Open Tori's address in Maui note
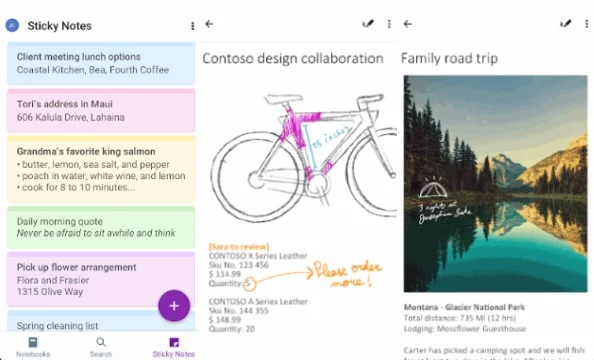 coord(101,111)
